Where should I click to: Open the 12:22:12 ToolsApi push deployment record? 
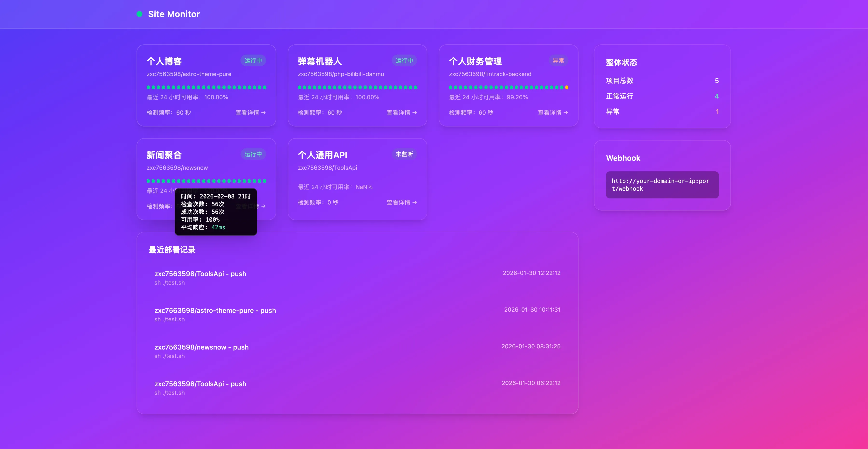pyautogui.click(x=200, y=274)
